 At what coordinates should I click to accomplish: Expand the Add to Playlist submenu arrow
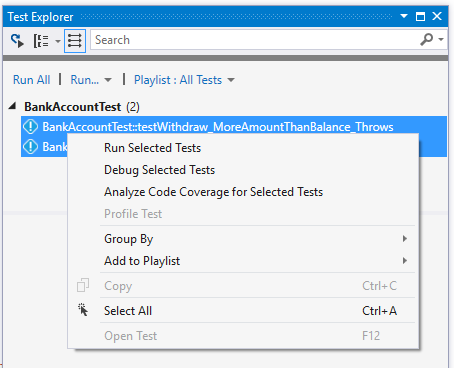[x=405, y=261]
